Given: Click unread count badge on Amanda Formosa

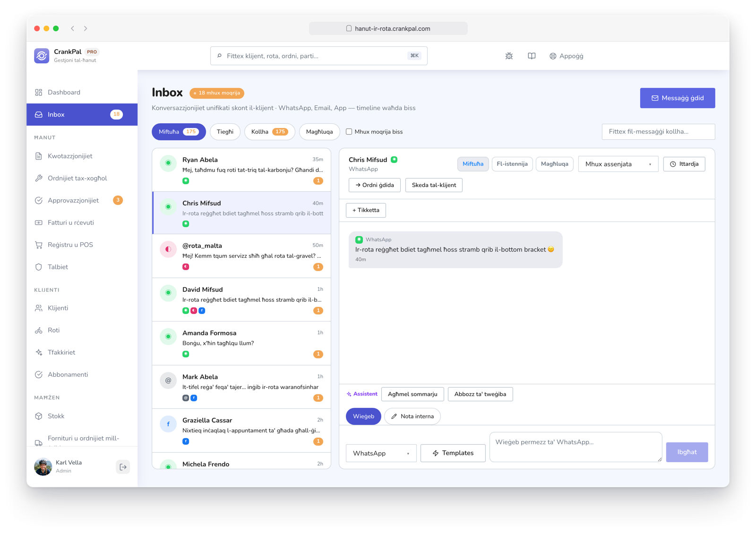Looking at the screenshot, I should coord(318,354).
